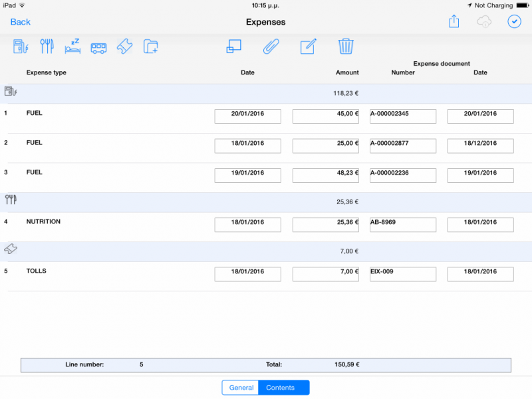
Task: Edit document number EIX-009
Action: [x=403, y=274]
